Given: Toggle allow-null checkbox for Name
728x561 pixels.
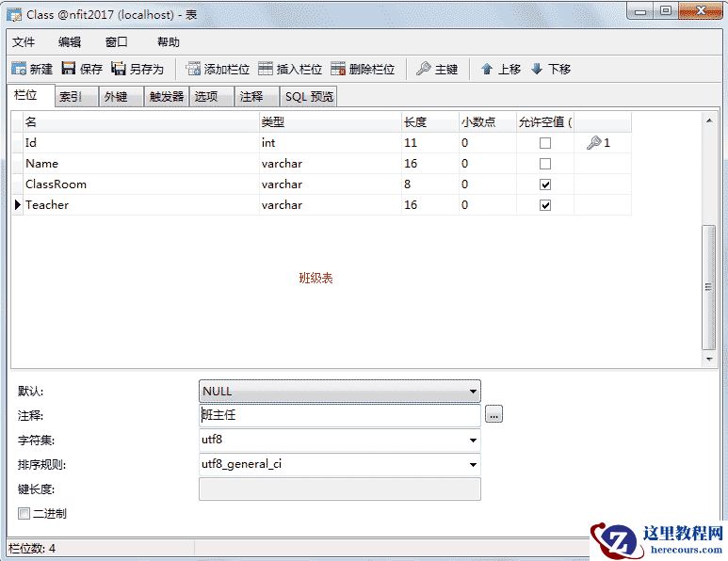Looking at the screenshot, I should click(x=545, y=164).
